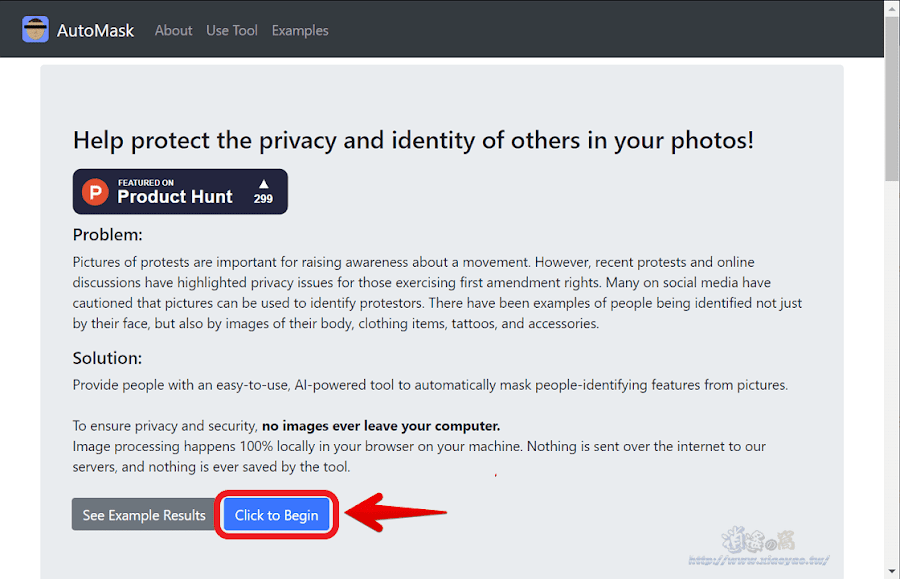The image size is (900, 579).
Task: Click the Product Hunt P logo icon
Action: point(95,192)
